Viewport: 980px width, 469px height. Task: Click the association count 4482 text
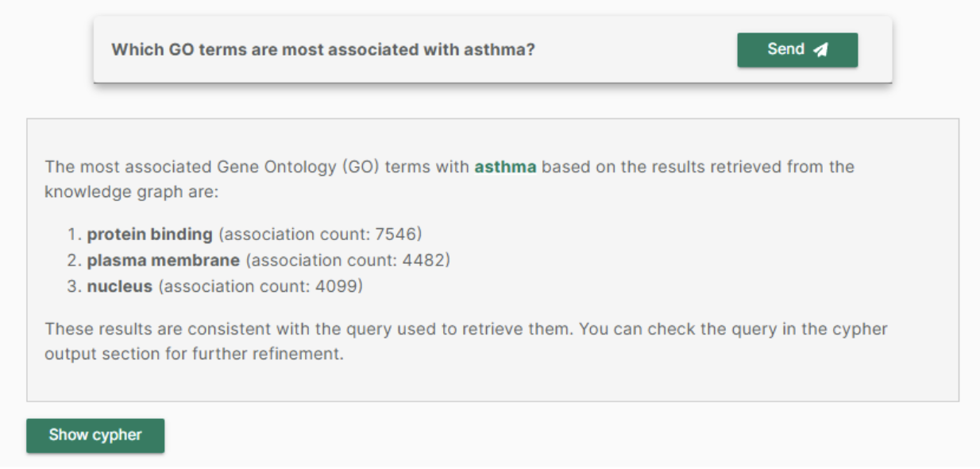[x=348, y=260]
